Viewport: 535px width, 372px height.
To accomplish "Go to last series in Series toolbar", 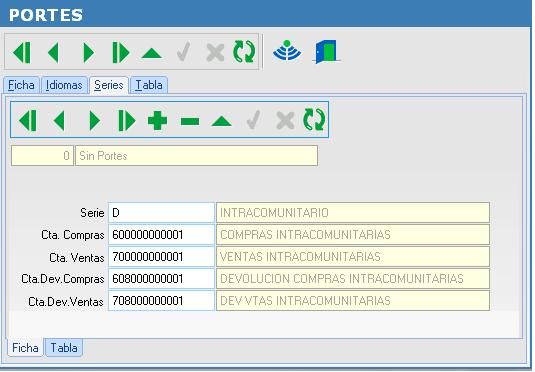I will 127,120.
